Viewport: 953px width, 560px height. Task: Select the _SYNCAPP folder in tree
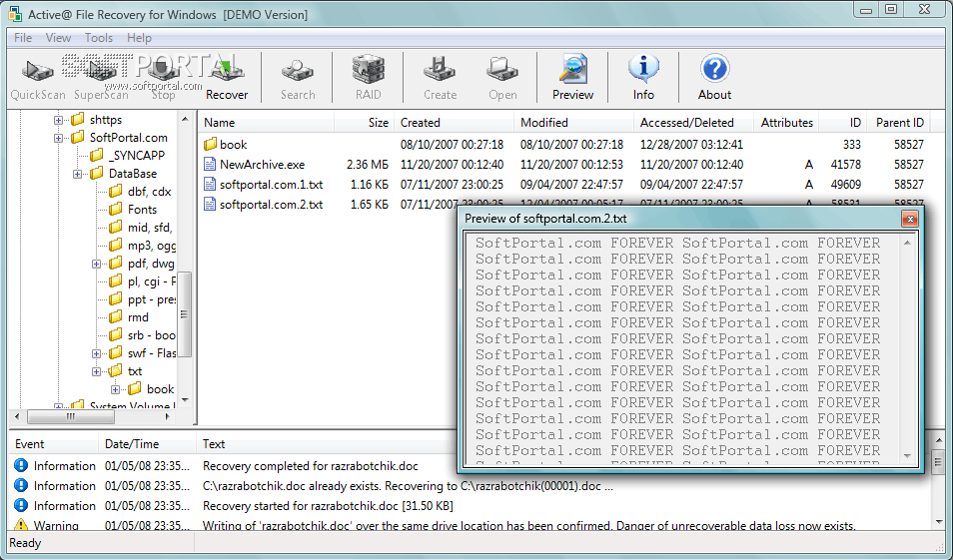(x=136, y=156)
